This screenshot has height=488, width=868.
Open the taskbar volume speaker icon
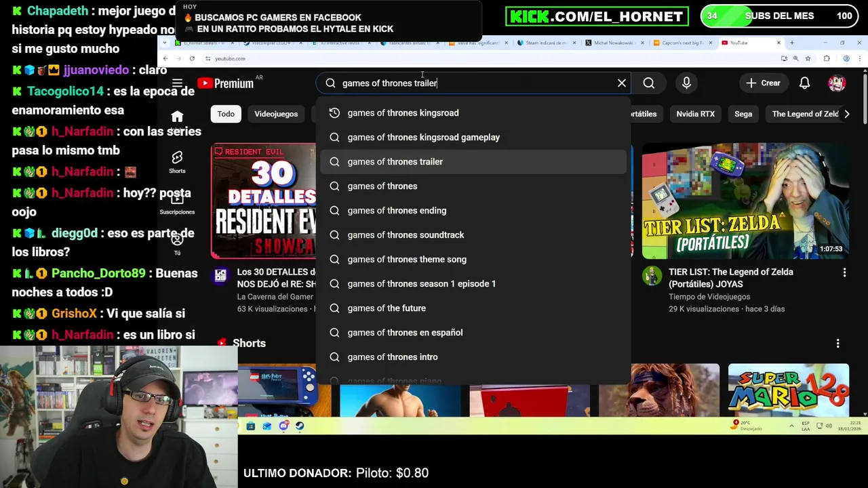tap(829, 426)
